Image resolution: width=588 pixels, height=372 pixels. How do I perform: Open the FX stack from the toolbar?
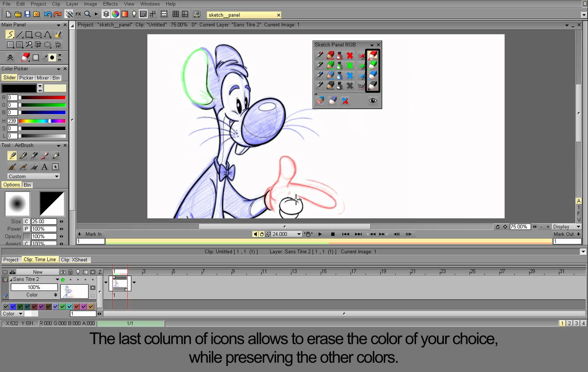78,14
